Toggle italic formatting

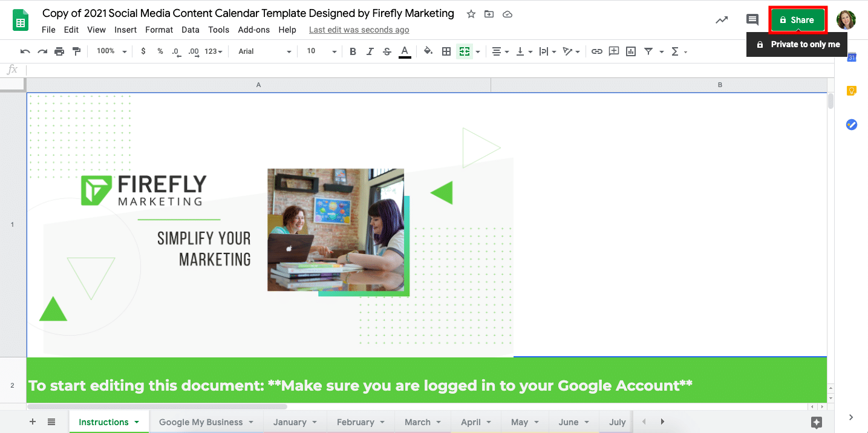[x=370, y=51]
